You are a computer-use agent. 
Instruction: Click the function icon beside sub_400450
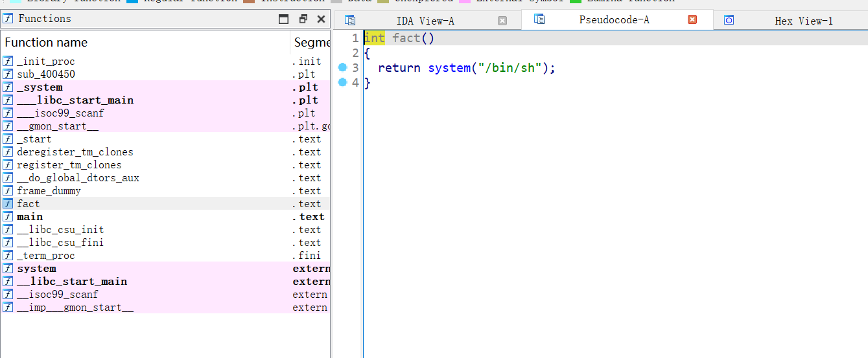8,74
